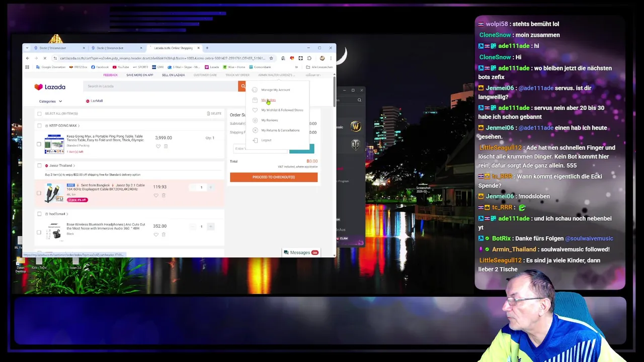Expand the hodTsmx4 store chevron

click(x=67, y=214)
